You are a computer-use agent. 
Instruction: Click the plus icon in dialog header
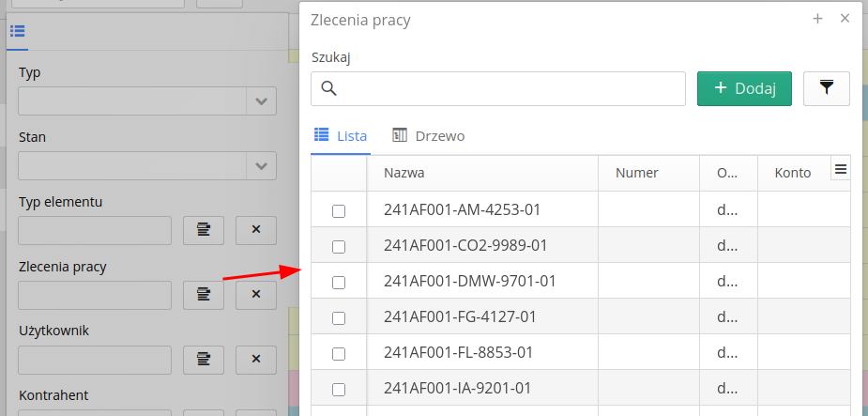click(x=817, y=19)
